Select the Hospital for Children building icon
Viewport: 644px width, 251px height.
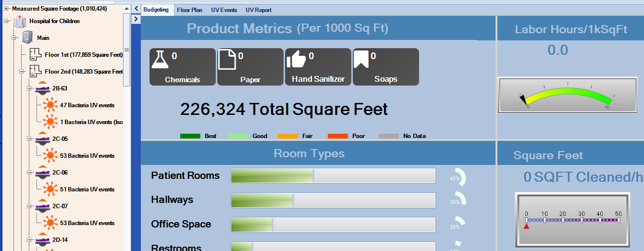point(20,21)
